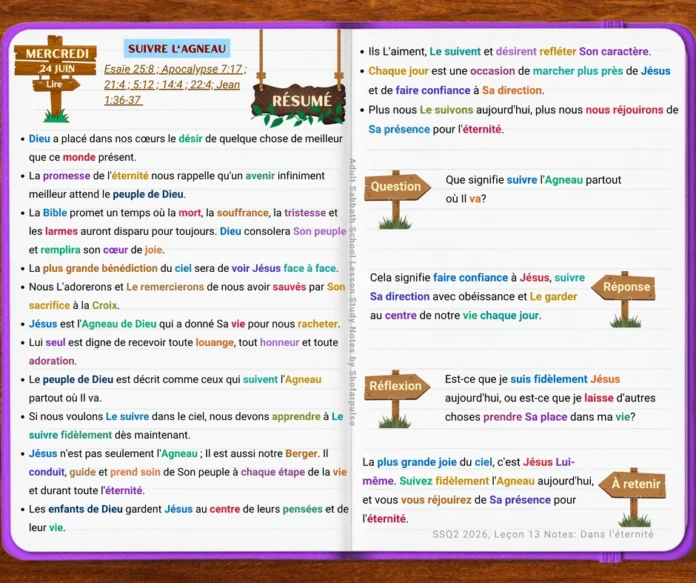This screenshot has width=696, height=583.
Task: Click the Réflexion signpost
Action: click(397, 398)
